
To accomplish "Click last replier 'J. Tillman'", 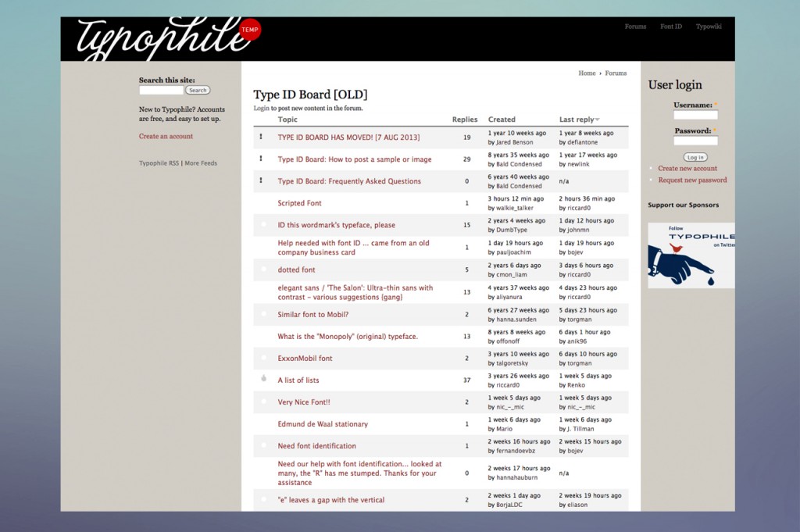I will coord(582,430).
